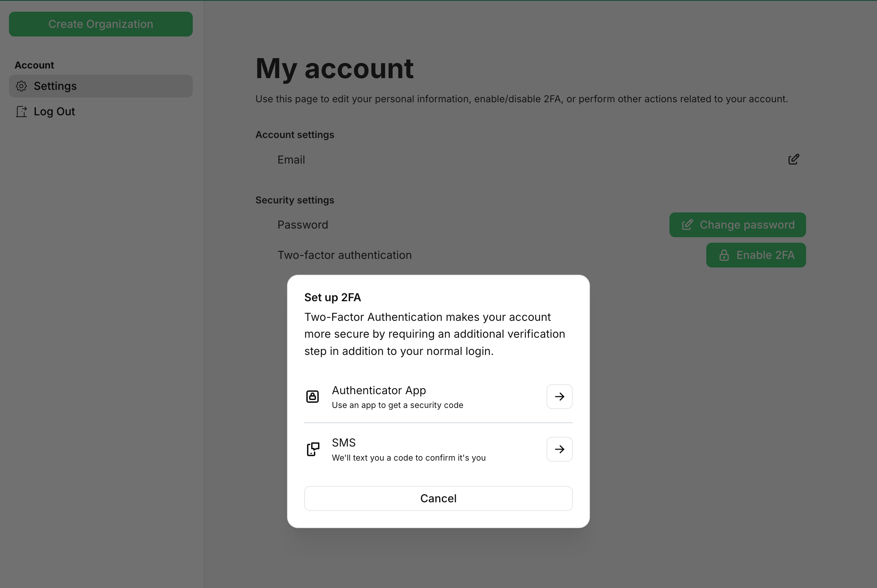877x588 pixels.
Task: Select Log Out in the sidebar
Action: 101,112
